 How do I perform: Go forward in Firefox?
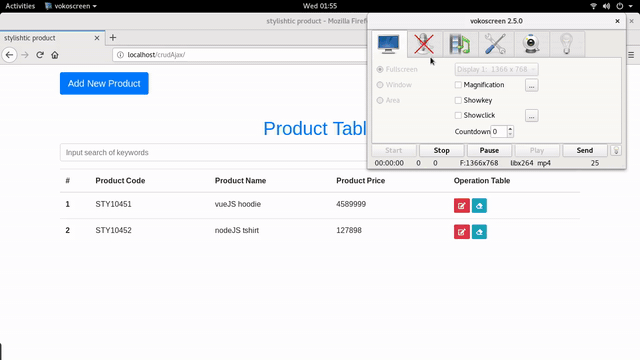click(25, 55)
